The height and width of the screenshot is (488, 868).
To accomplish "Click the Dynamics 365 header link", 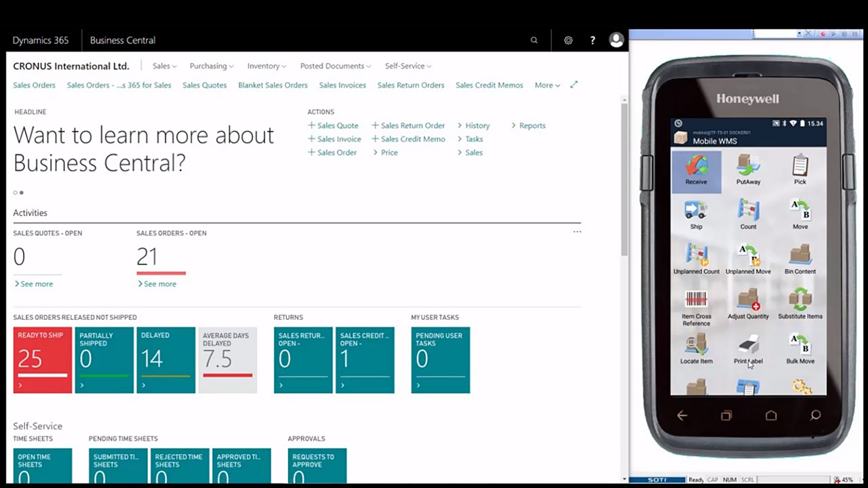I will (x=41, y=40).
